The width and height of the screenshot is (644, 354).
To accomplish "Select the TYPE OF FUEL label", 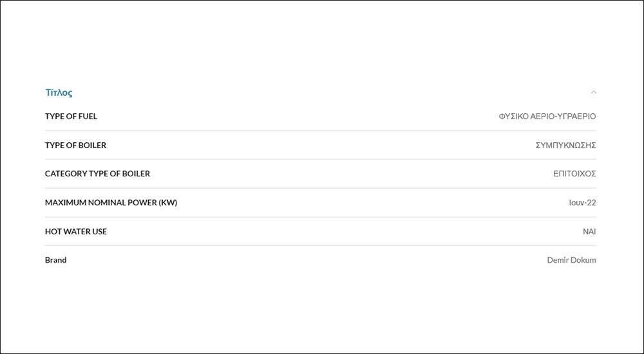I will tap(71, 116).
